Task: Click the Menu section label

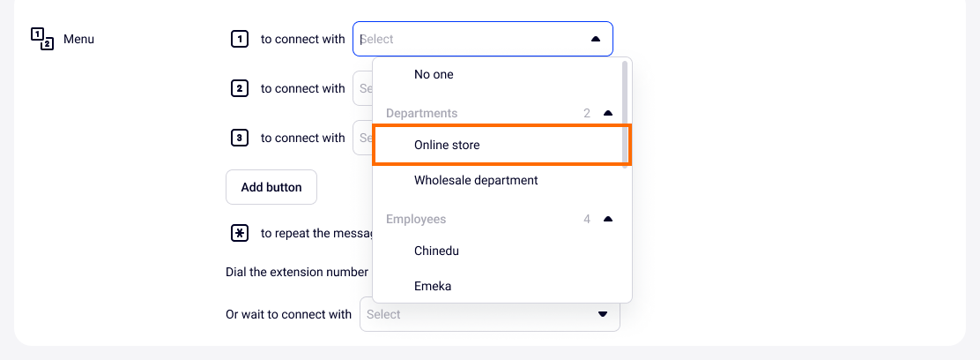Action: point(78,39)
